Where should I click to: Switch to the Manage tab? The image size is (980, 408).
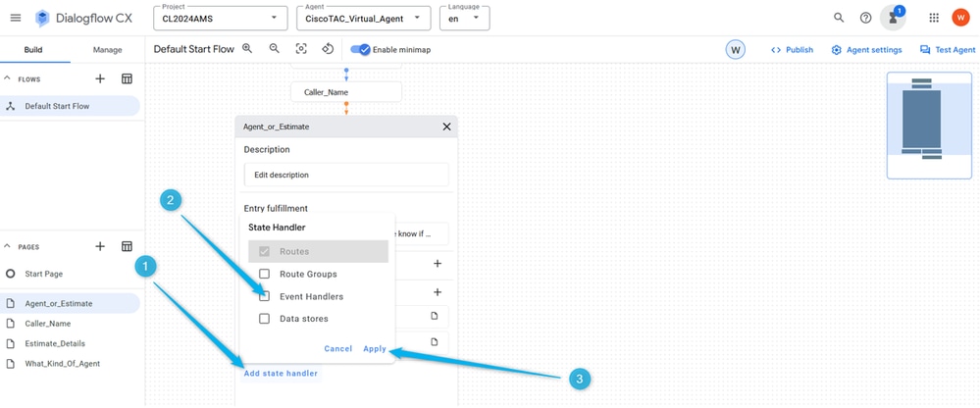(108, 49)
